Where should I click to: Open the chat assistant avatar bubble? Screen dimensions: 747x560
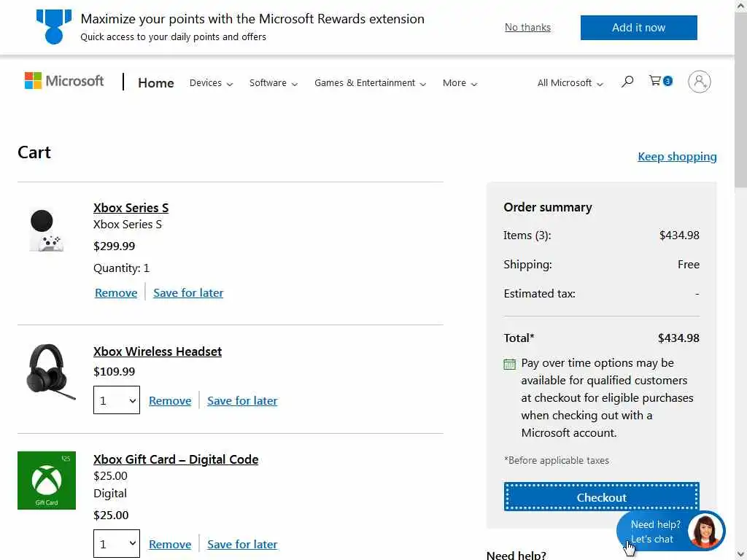coord(705,531)
